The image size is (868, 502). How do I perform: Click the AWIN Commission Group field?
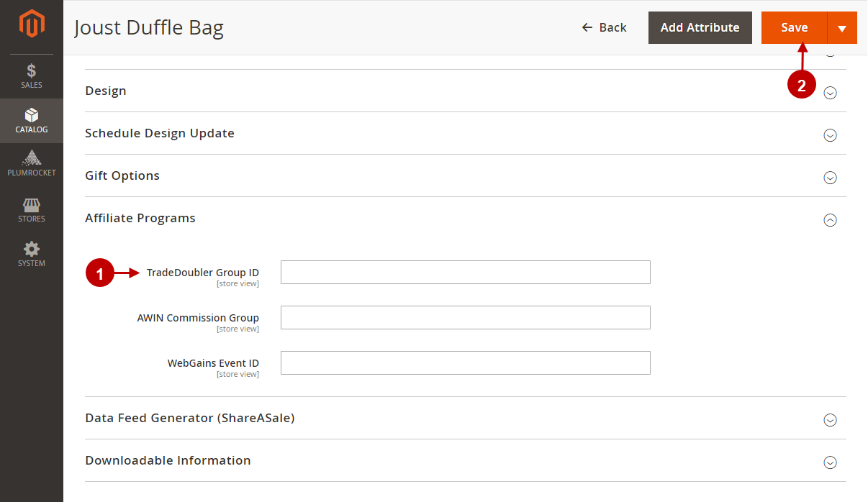[x=466, y=318]
